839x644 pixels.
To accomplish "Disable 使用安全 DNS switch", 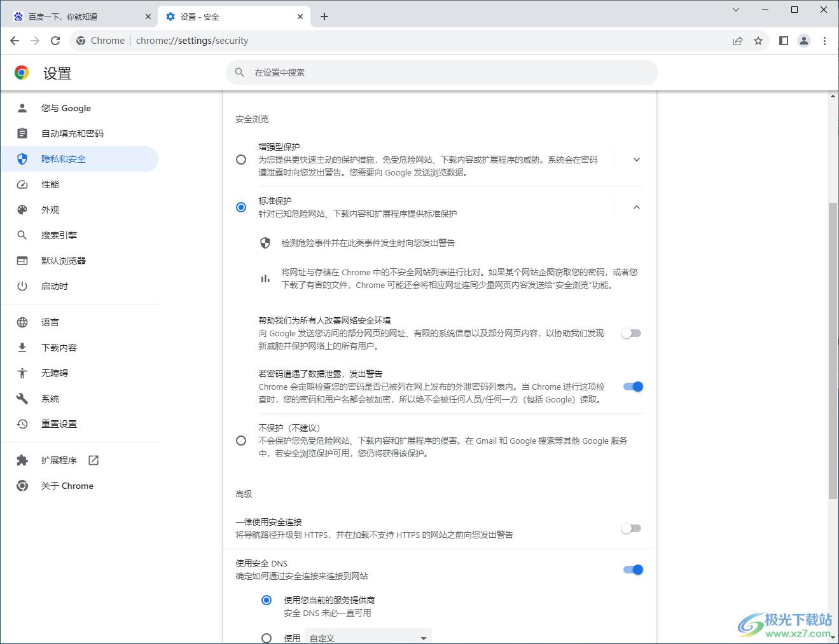I will pyautogui.click(x=633, y=570).
